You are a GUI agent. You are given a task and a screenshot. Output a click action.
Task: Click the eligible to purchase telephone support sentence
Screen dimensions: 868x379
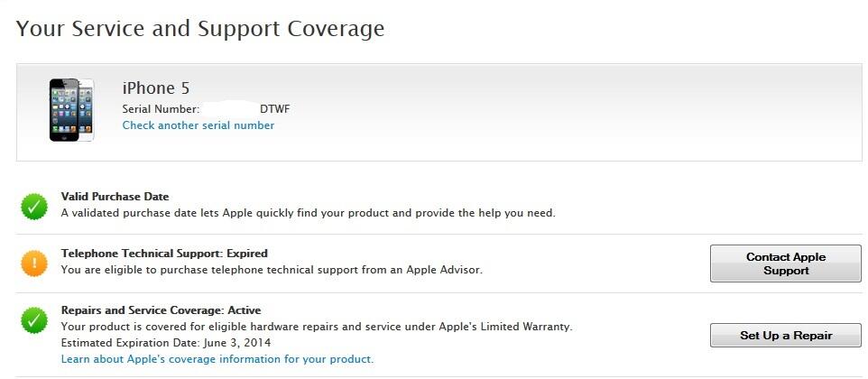point(272,270)
